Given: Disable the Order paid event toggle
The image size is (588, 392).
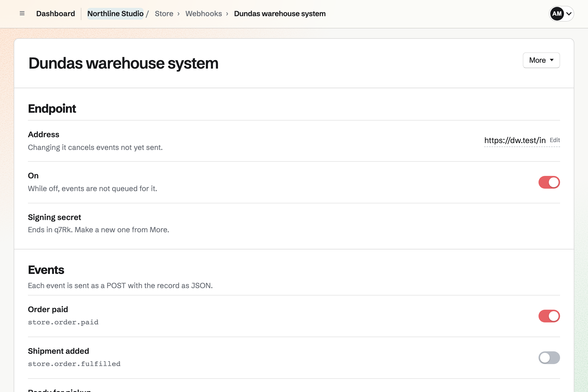Looking at the screenshot, I should click(x=549, y=316).
